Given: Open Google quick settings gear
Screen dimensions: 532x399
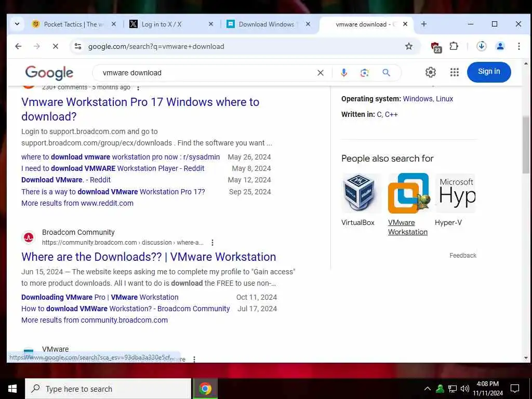Looking at the screenshot, I should click(x=430, y=72).
